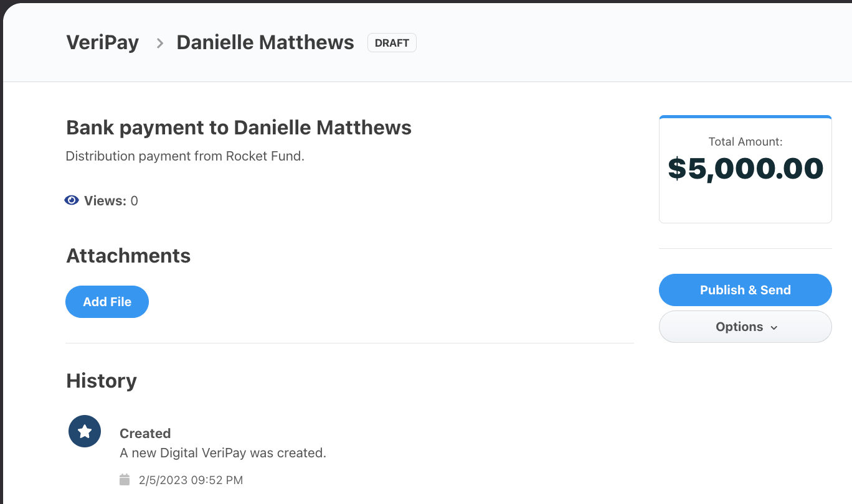Navigate to VeriPay via the breadcrumb
This screenshot has height=504, width=852.
[x=102, y=42]
